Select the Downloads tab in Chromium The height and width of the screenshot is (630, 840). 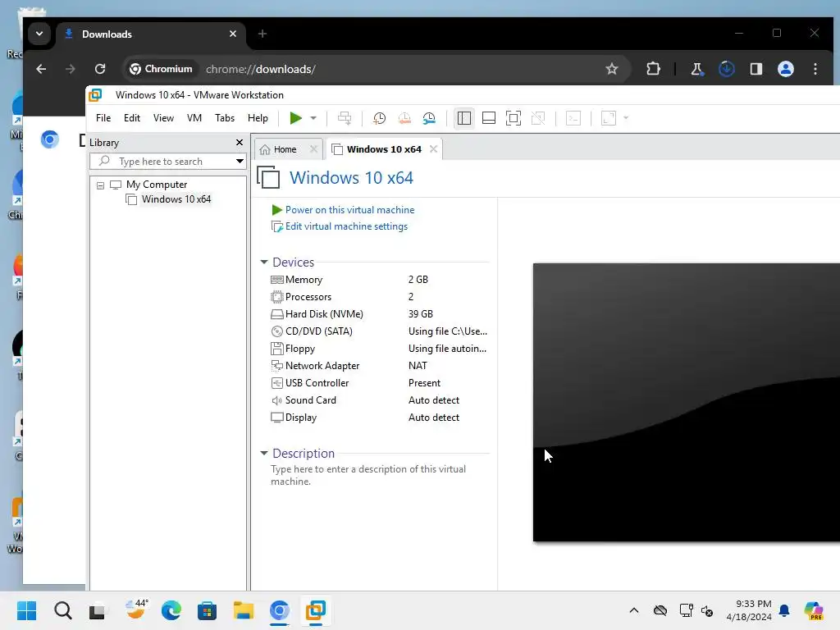pyautogui.click(x=150, y=34)
